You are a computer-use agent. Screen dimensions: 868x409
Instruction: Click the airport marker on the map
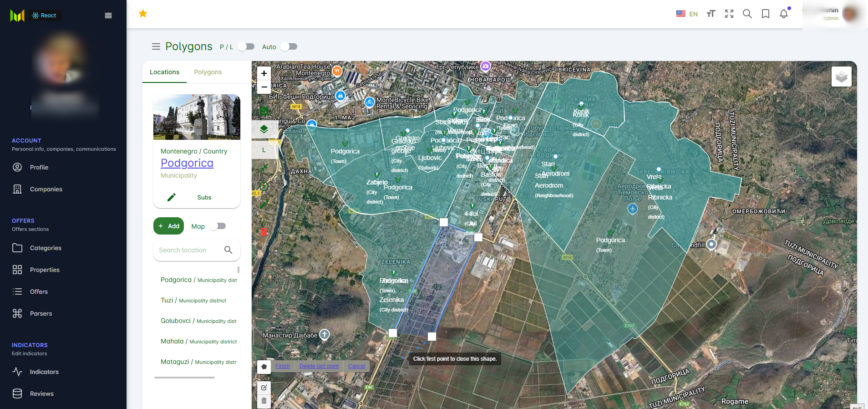click(633, 209)
